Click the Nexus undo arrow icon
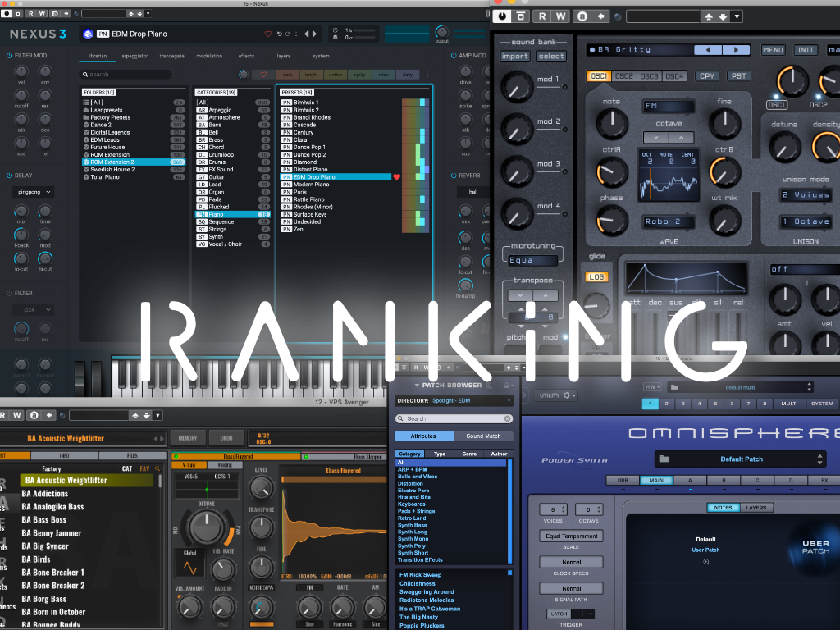The height and width of the screenshot is (630, 840). coord(280,34)
